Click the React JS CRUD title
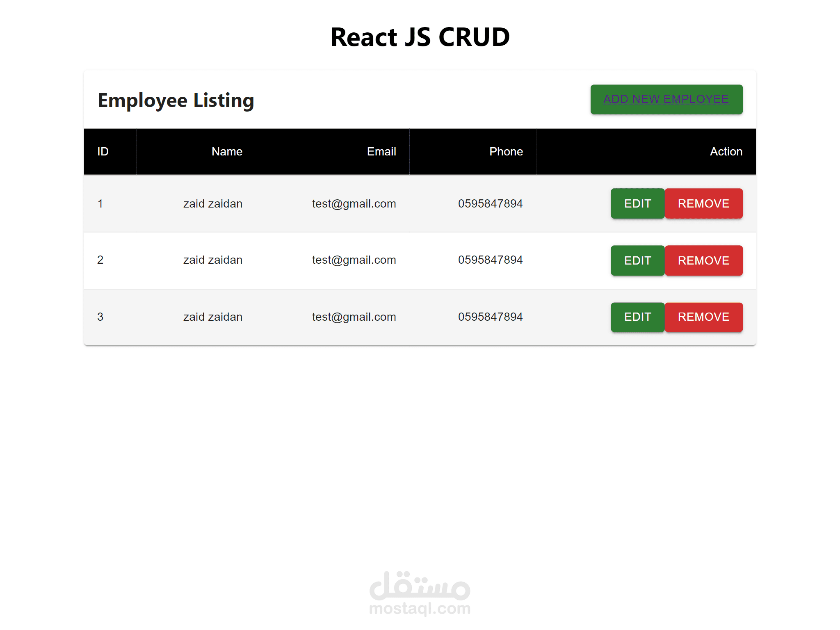This screenshot has height=630, width=840. 420,37
